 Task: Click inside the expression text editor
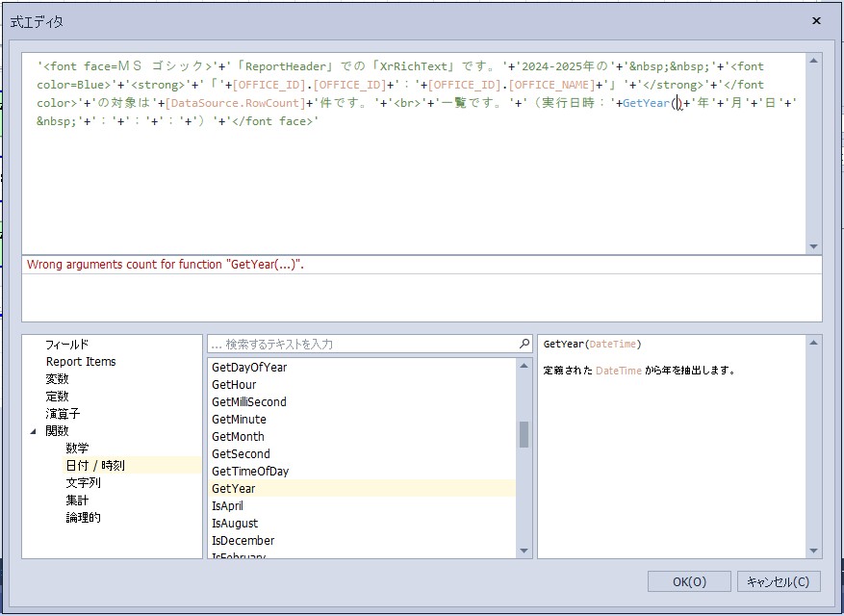point(414,183)
